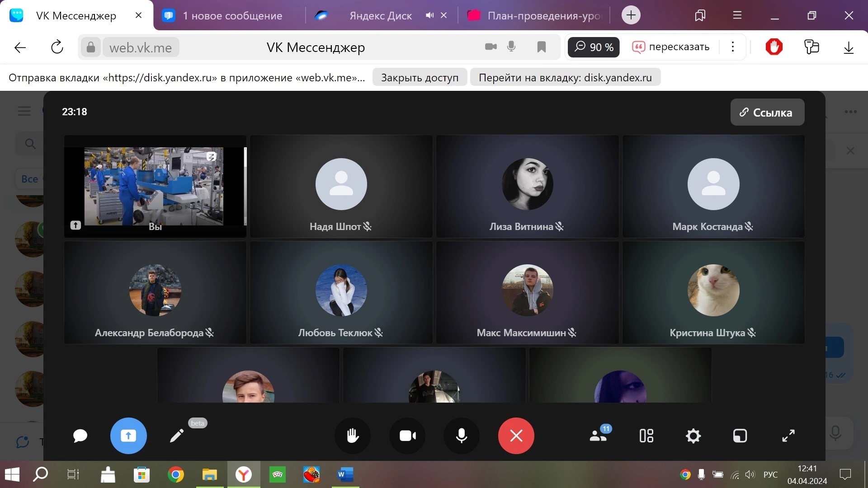Screen dimensions: 868x488
Task: Open the three-dot page options menu
Action: [733, 47]
